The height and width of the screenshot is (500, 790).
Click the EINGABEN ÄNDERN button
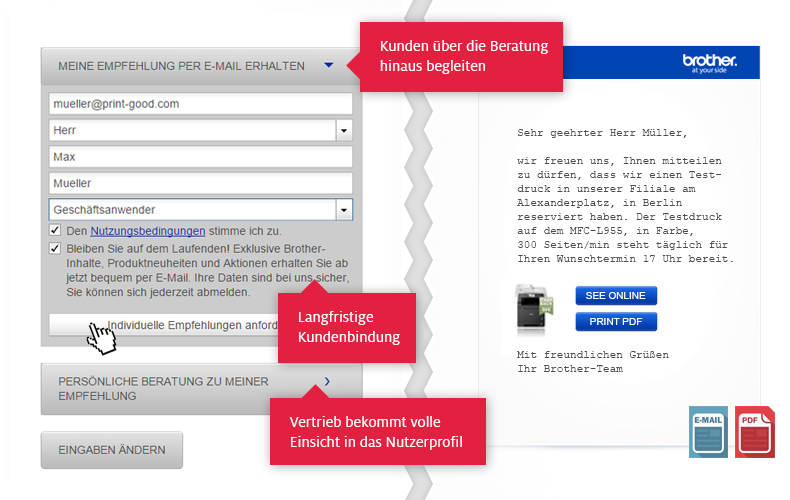click(112, 450)
